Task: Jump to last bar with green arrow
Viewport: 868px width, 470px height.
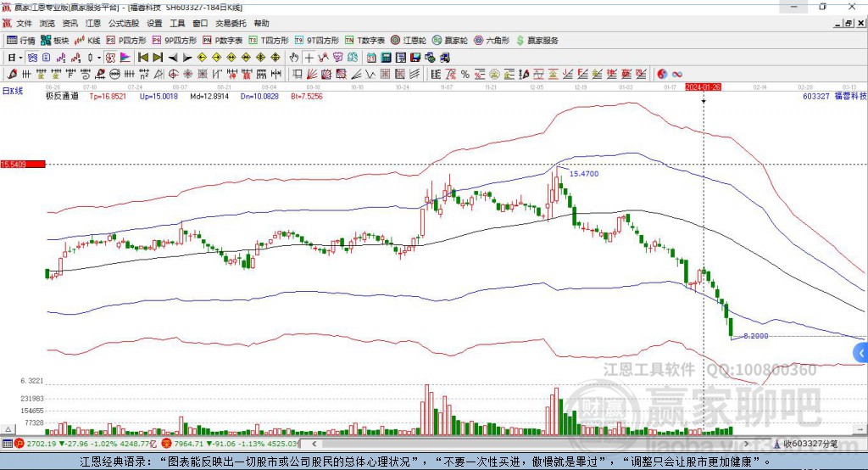Action: tap(158, 58)
